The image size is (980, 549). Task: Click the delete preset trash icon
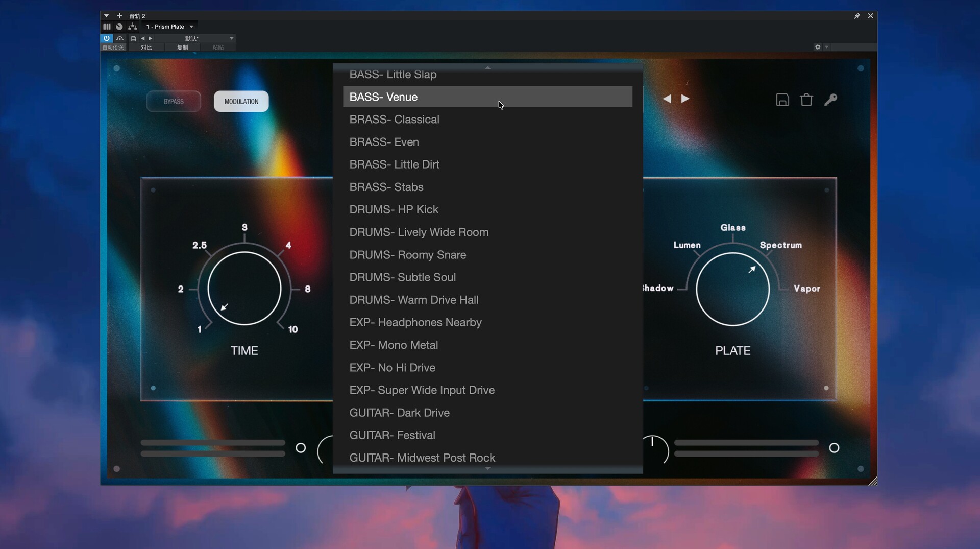(806, 100)
